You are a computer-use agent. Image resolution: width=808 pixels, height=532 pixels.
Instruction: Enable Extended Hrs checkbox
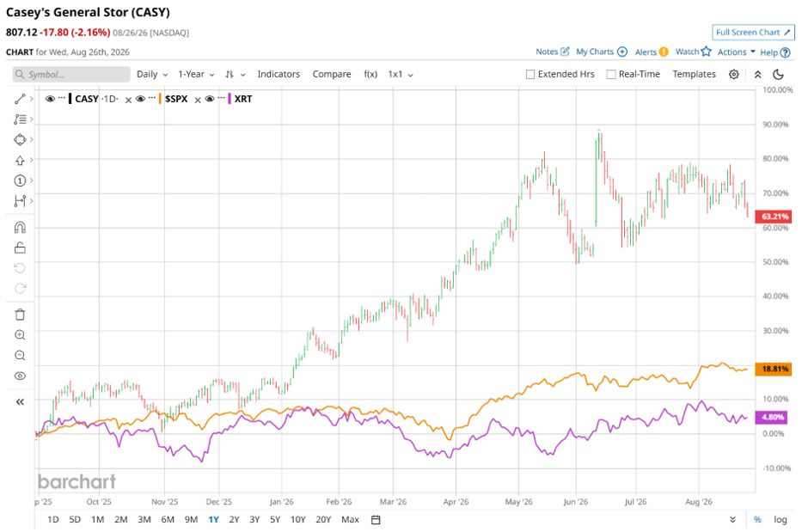(529, 74)
